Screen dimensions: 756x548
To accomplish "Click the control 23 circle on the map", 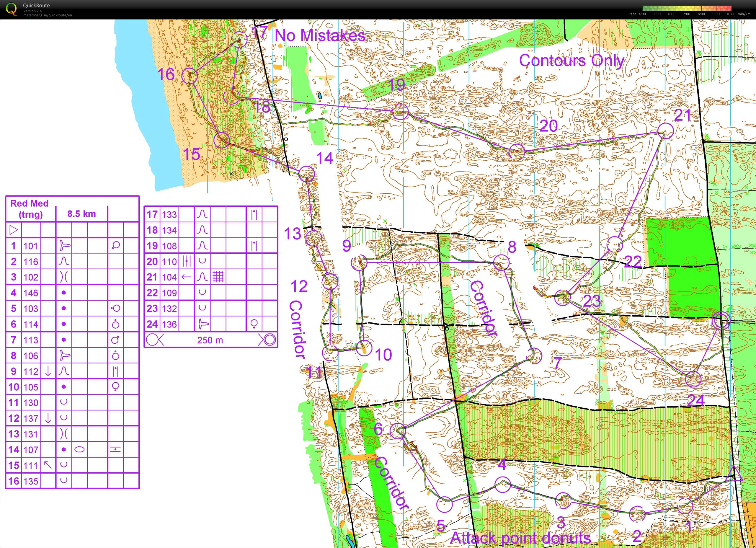I will (562, 297).
